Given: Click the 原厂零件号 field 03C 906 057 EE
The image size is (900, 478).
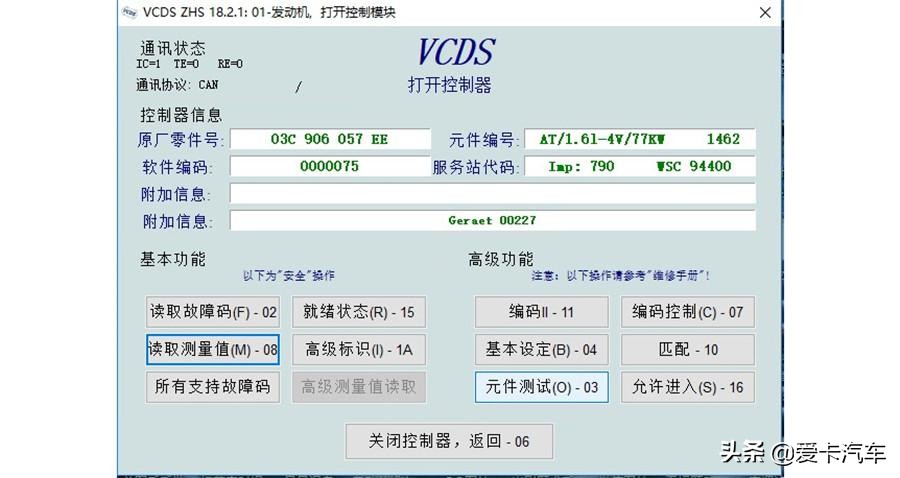Looking at the screenshot, I should coord(330,139).
